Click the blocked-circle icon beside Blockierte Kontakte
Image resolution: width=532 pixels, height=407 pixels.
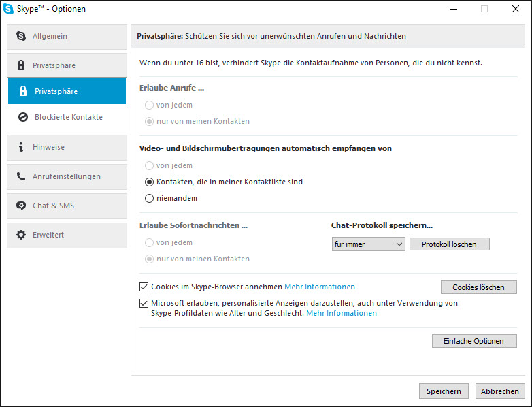coord(22,117)
